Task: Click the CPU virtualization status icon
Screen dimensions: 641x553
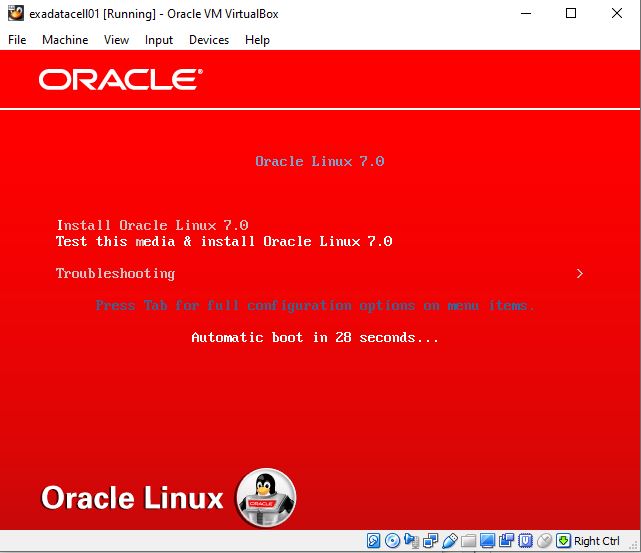Action: pyautogui.click(x=525, y=541)
